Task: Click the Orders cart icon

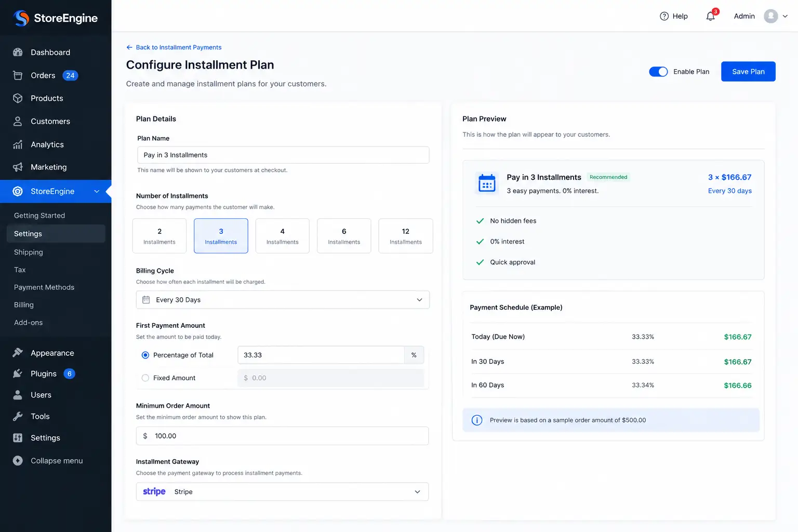Action: pos(18,75)
